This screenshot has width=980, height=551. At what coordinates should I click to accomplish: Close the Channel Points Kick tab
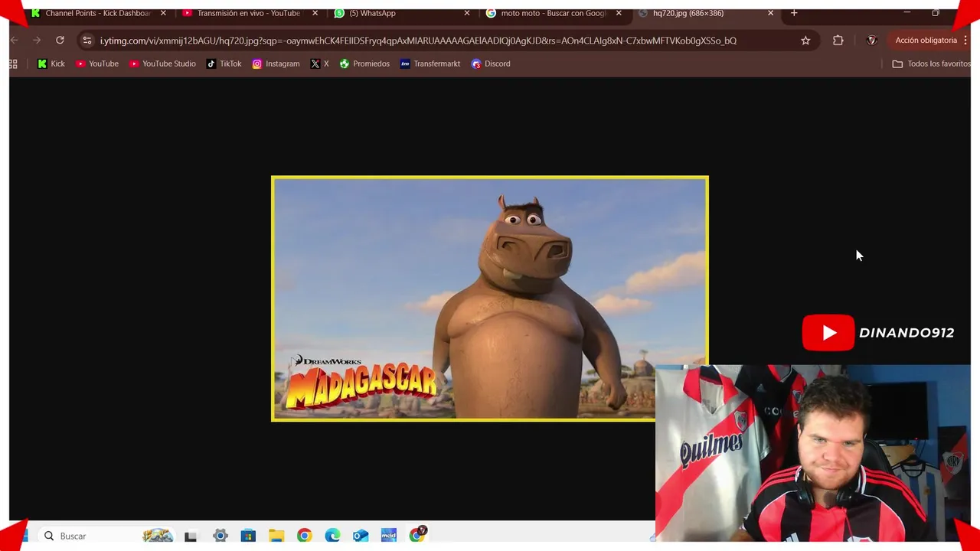pos(163,13)
